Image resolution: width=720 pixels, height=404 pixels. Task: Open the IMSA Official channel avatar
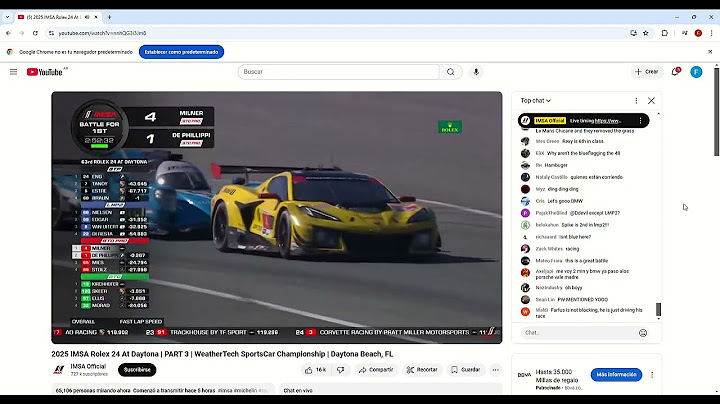[59, 370]
